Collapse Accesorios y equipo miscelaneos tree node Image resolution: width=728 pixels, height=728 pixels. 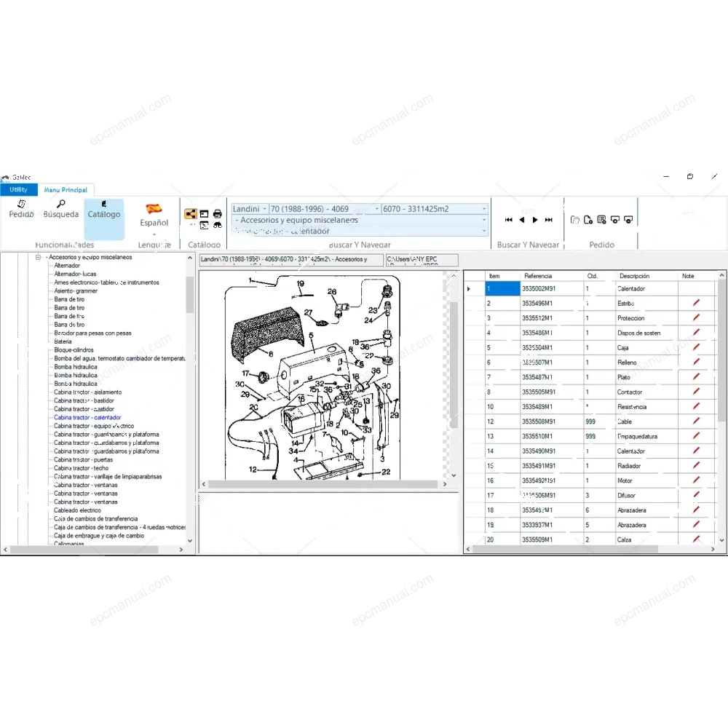click(x=39, y=257)
